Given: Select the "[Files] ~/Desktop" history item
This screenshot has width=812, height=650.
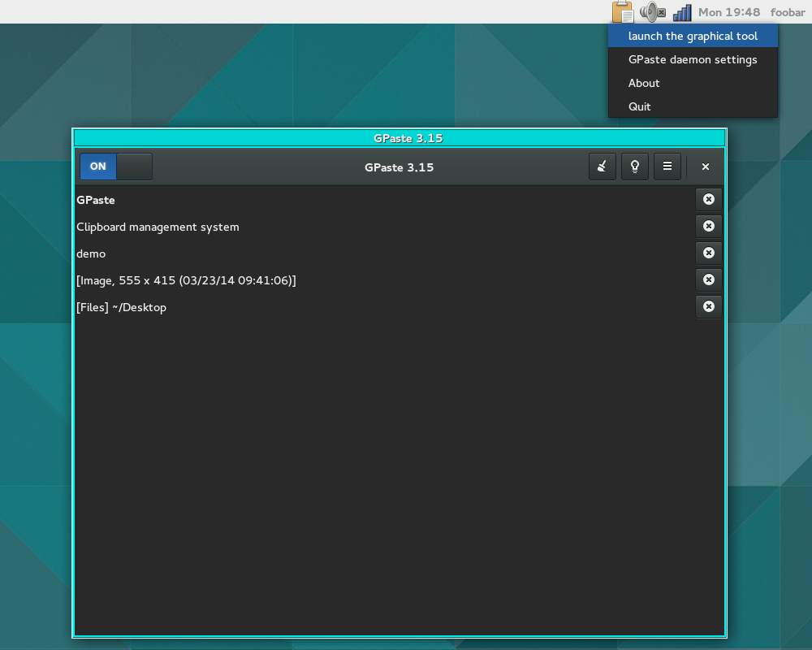Looking at the screenshot, I should [121, 307].
